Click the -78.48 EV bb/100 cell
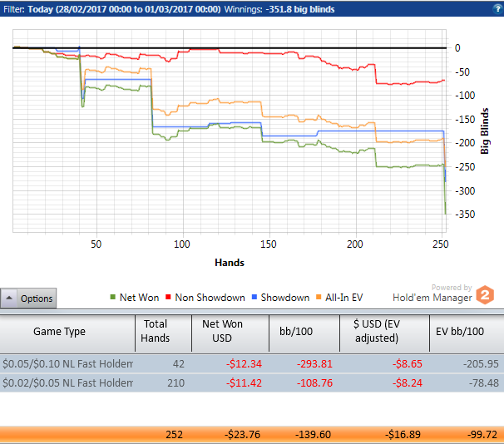Viewport: 504px width, 444px height. point(484,383)
